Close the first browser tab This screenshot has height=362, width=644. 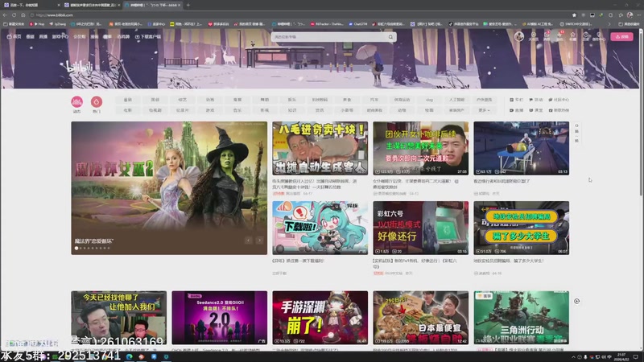click(x=58, y=5)
